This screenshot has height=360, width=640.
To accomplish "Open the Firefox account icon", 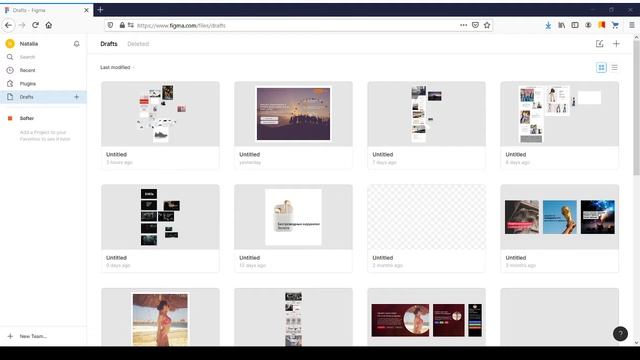I will point(588,25).
